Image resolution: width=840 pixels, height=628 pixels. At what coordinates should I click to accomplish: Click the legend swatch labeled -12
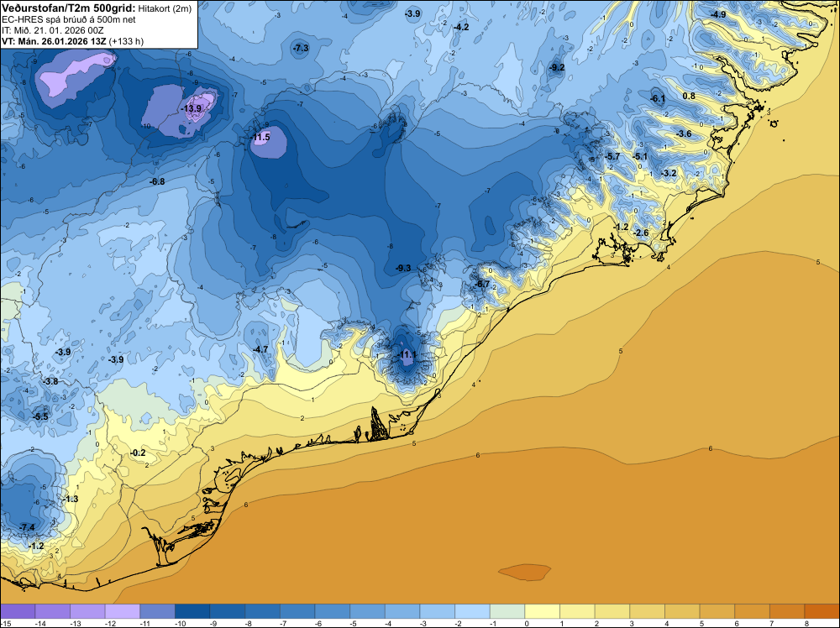click(122, 612)
